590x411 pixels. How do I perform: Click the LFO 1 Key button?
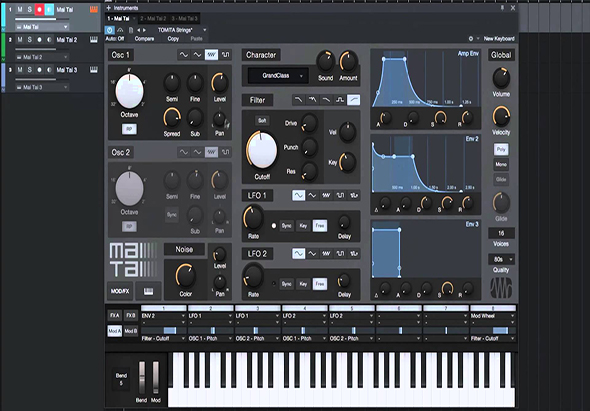[303, 226]
